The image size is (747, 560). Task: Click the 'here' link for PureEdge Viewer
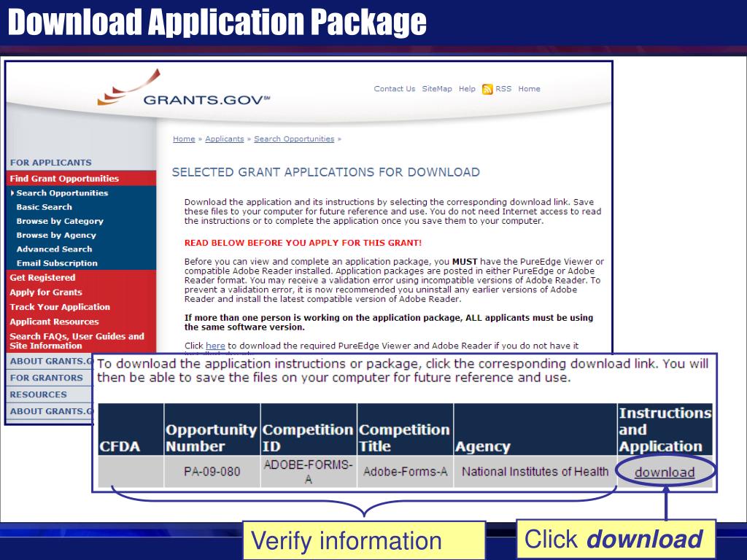tap(215, 346)
